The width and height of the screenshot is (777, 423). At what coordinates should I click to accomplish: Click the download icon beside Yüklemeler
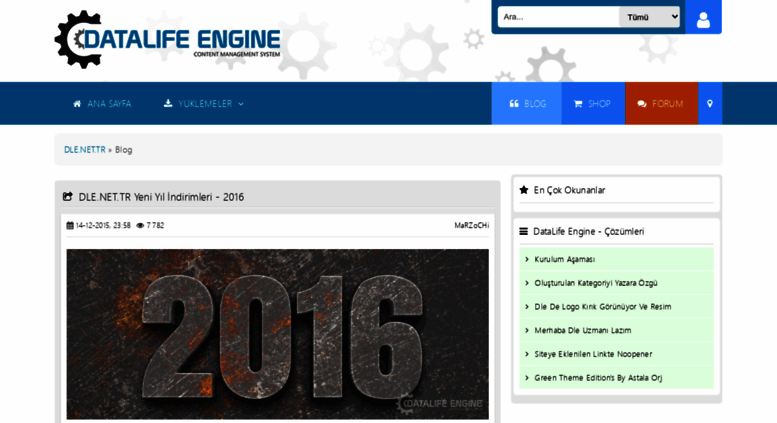tap(168, 103)
